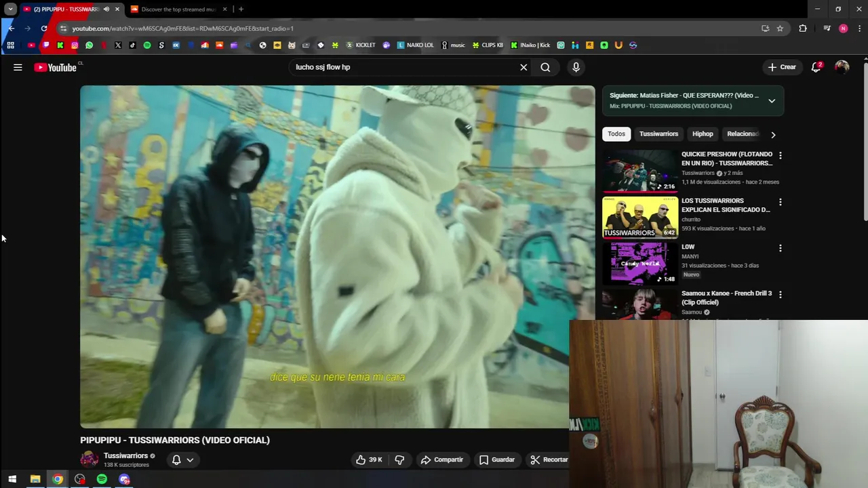
Task: Bookmark this page with the star icon
Action: [x=780, y=28]
